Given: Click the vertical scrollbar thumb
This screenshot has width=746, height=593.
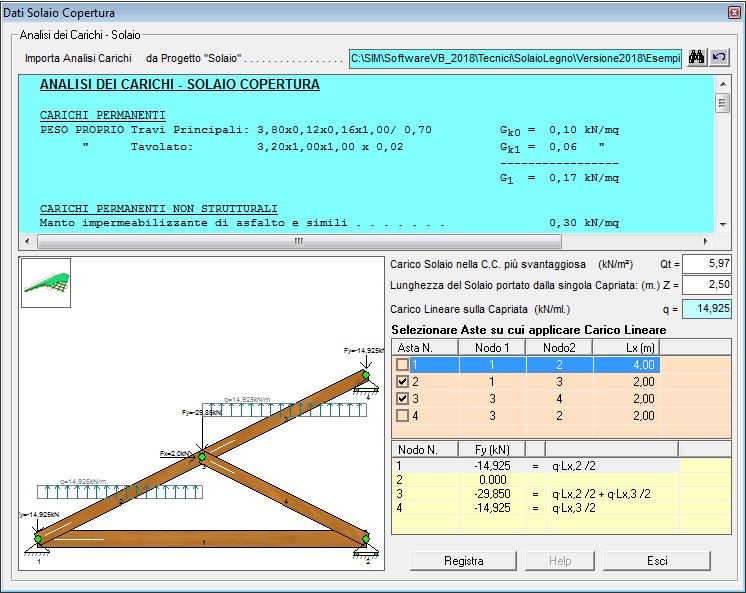Looking at the screenshot, I should click(723, 103).
